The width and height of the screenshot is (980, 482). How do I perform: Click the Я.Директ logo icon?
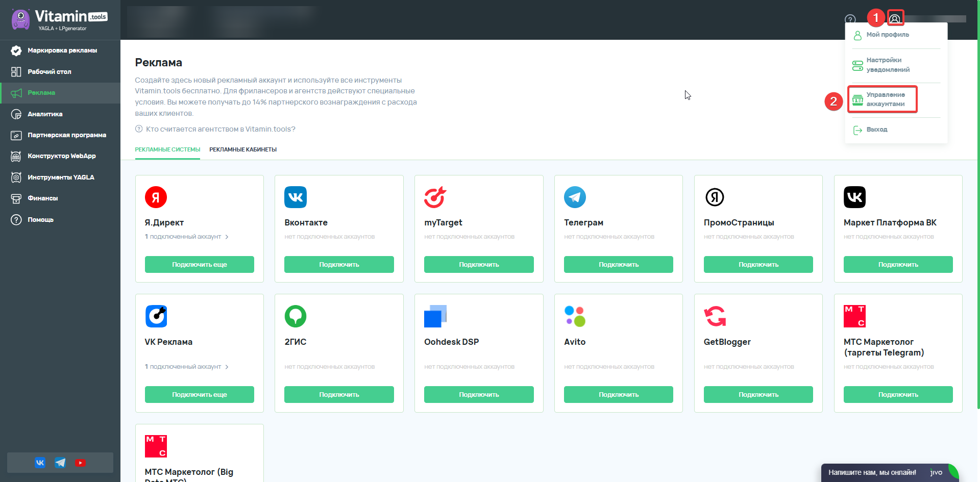[156, 197]
